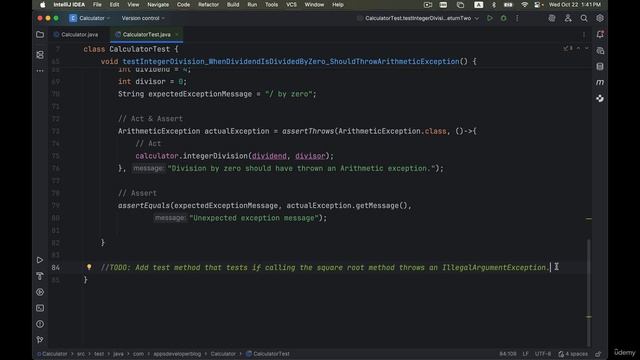Click the Wi-Fi status icon
Screen dimensions: 640x360
coord(524,5)
